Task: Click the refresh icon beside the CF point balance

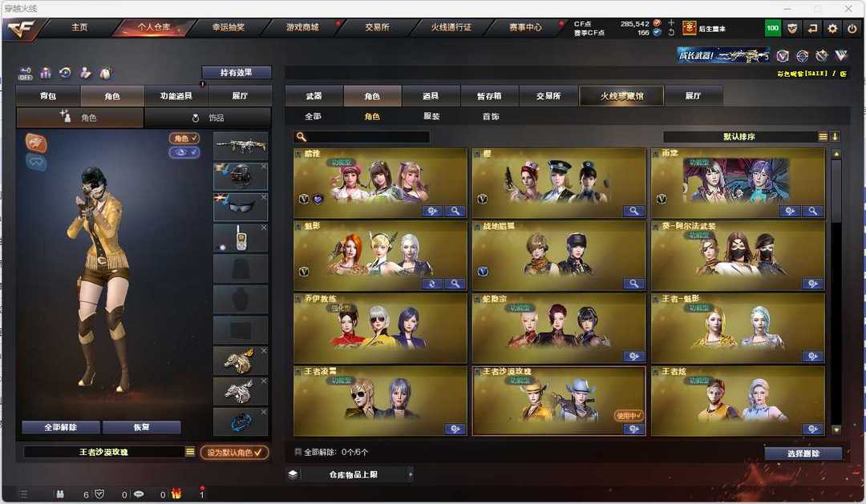Action: click(x=671, y=33)
